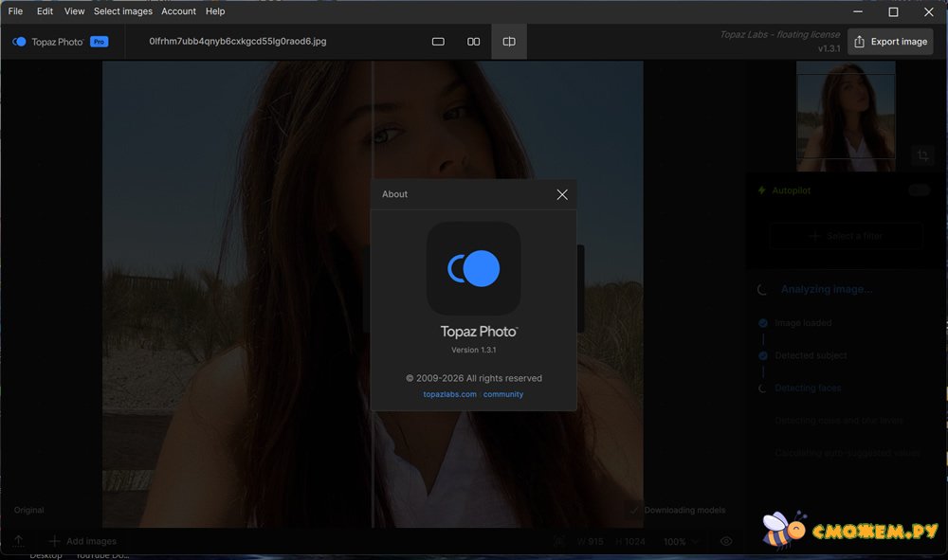Open the Help menu
The width and height of the screenshot is (948, 560).
(x=215, y=11)
